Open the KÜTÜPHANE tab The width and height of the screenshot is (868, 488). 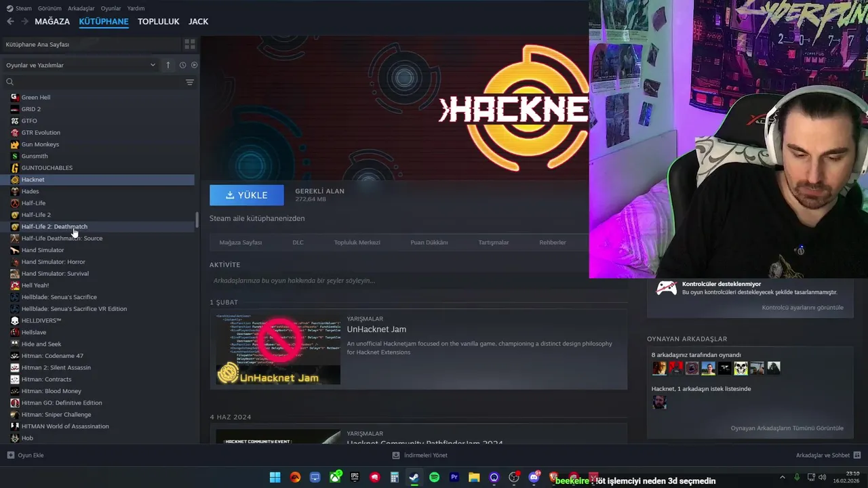(104, 21)
